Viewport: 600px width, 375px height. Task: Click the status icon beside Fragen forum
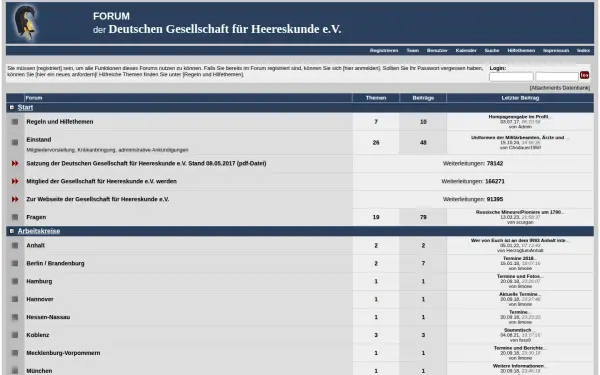(15, 217)
